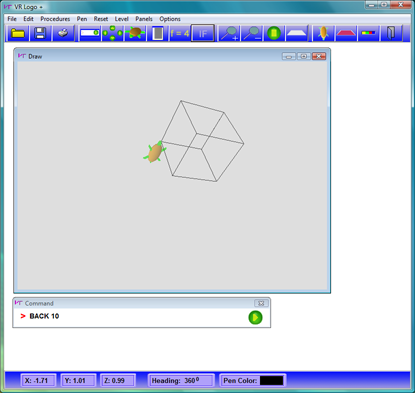Viewport: 415px width, 393px height.
Task: Open the Reset menu
Action: pos(101,19)
